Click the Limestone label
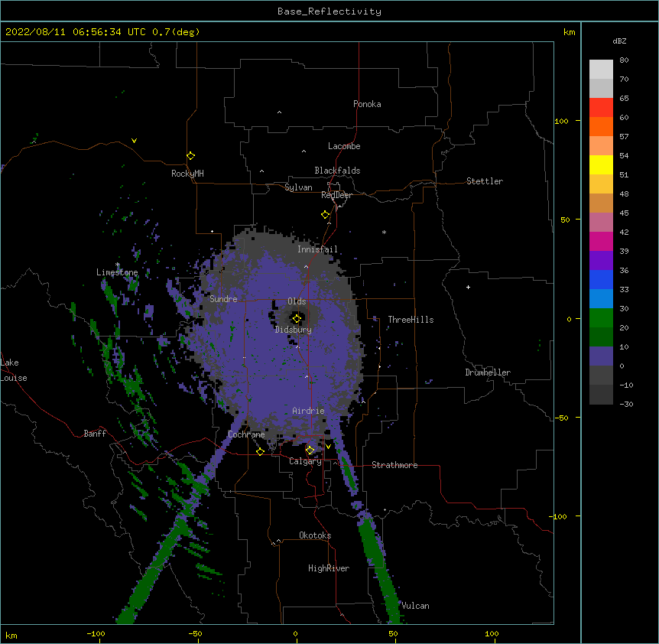 click(x=117, y=272)
